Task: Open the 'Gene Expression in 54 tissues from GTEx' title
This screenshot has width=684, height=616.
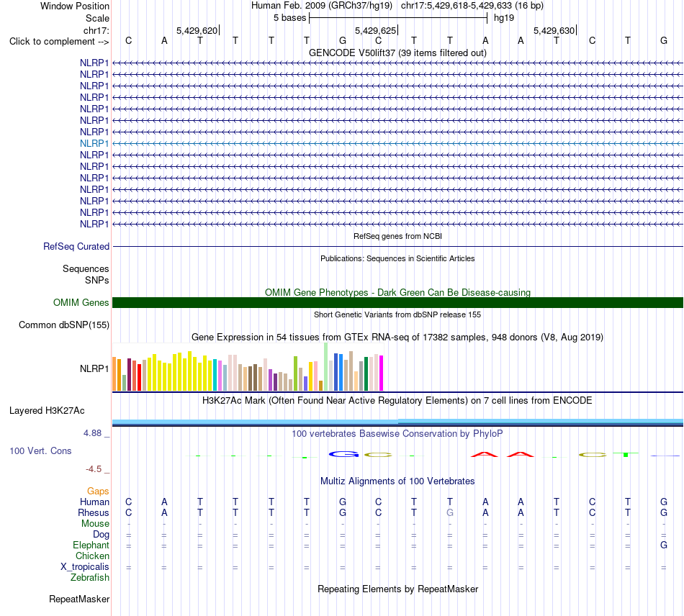Action: coord(397,337)
